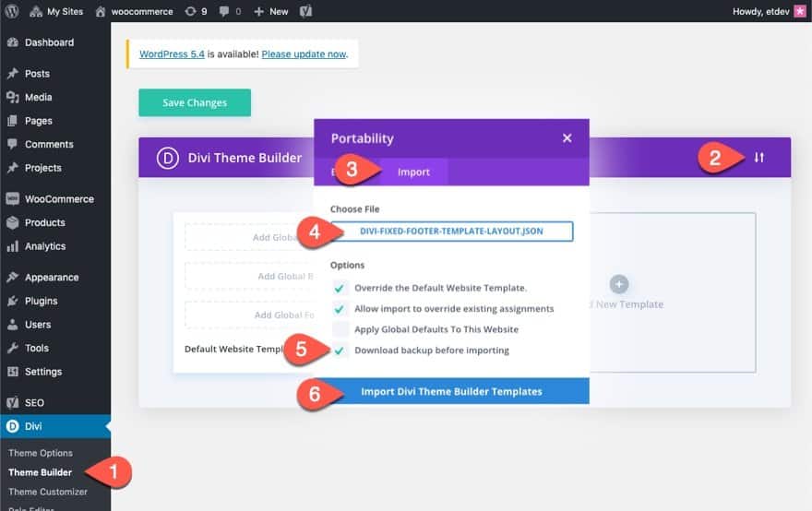Click the WordPress logo in admin bar
The image size is (812, 511).
tap(12, 11)
